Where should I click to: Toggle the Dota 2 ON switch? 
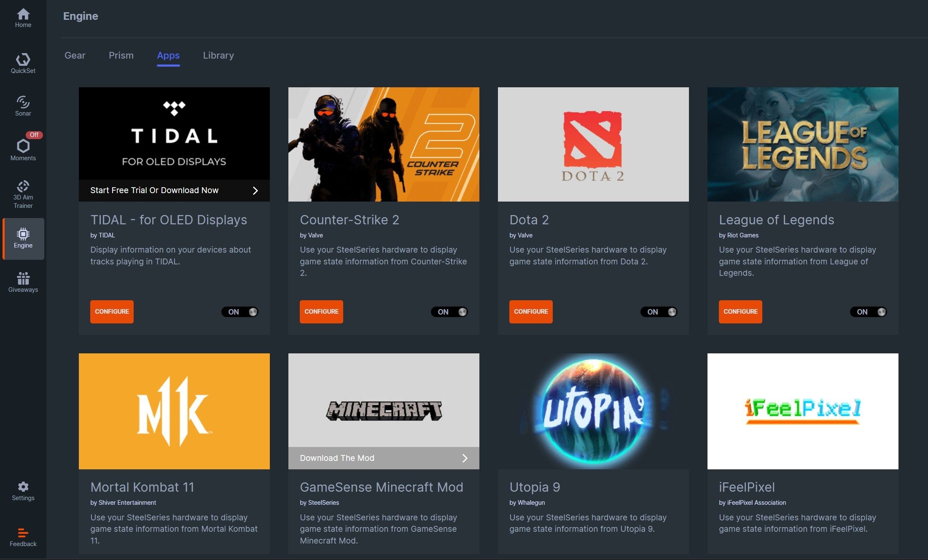(x=659, y=312)
